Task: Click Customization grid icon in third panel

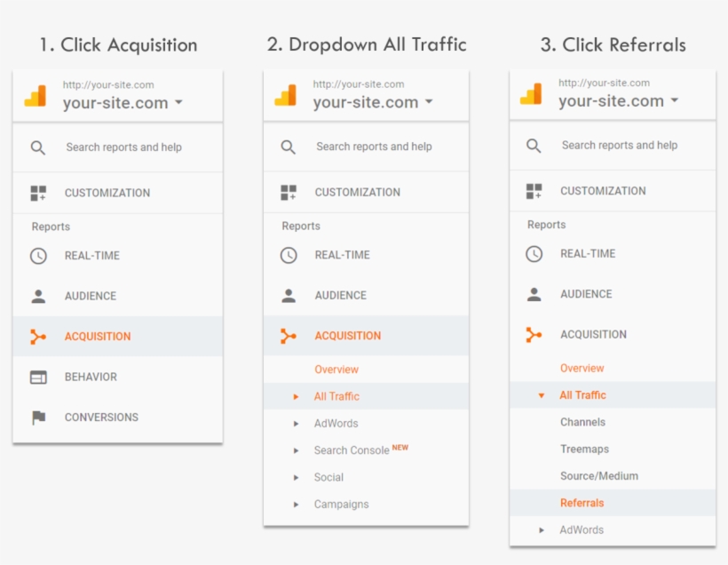Action: point(534,191)
